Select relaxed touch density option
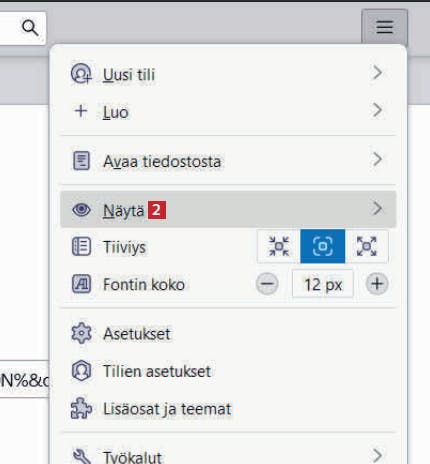The width and height of the screenshot is (430, 464). point(367,246)
